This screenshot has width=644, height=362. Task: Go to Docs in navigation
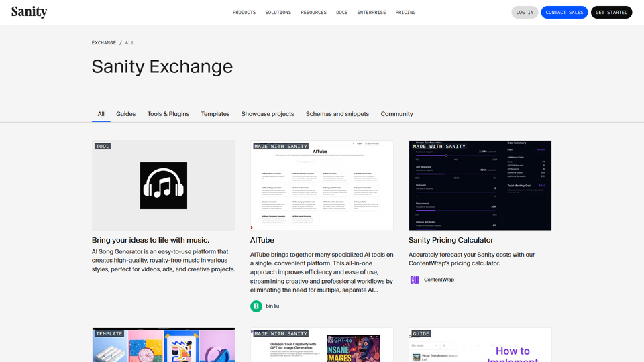[341, 13]
